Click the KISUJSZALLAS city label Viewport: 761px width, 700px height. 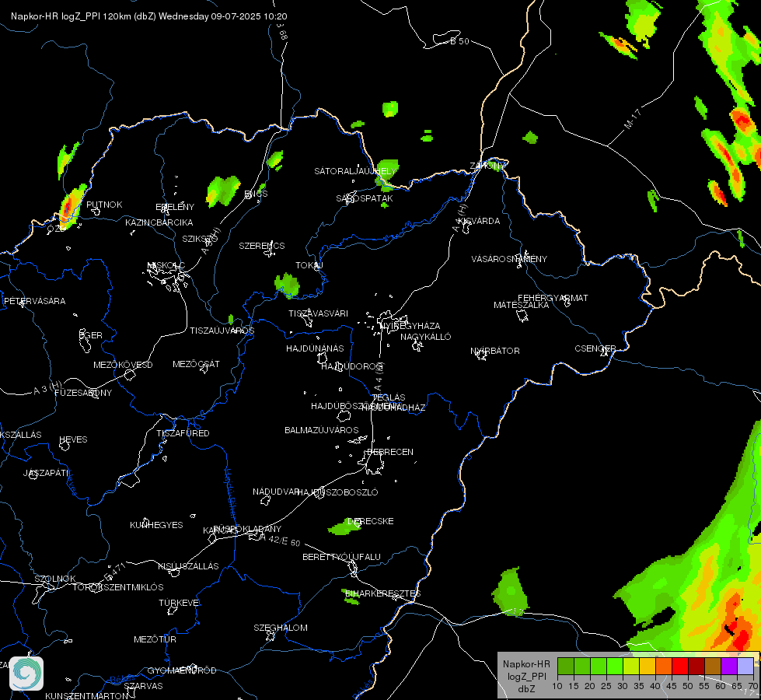click(188, 566)
